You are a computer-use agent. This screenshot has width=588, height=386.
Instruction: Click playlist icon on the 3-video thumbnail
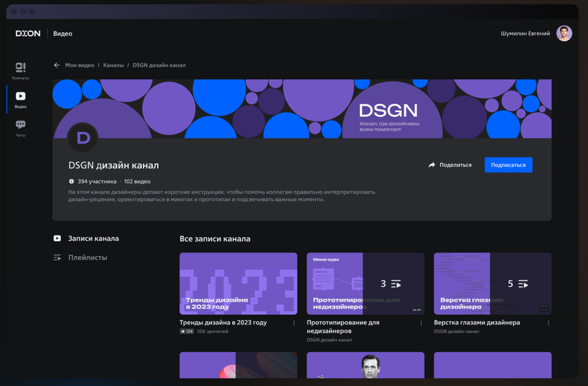[x=396, y=284]
